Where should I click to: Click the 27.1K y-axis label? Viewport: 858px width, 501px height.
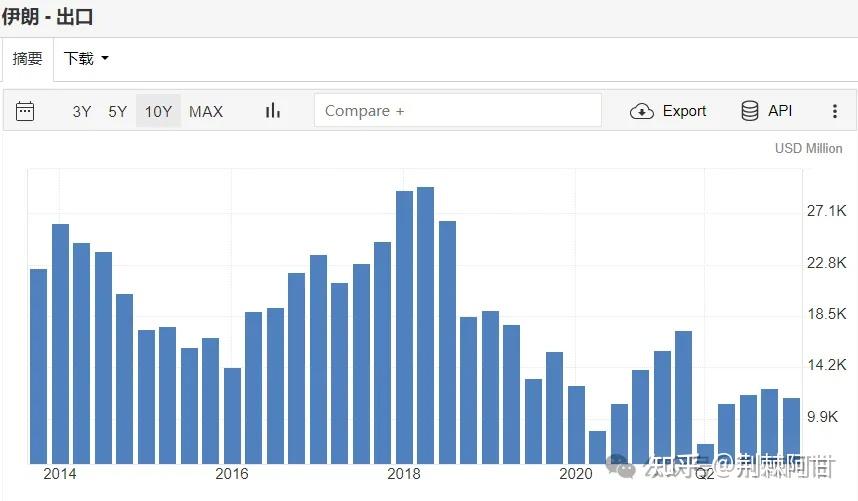pyautogui.click(x=827, y=211)
